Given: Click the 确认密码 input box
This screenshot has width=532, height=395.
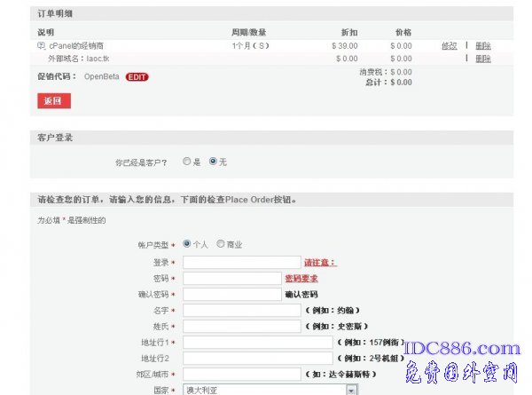Looking at the screenshot, I should (x=231, y=295).
